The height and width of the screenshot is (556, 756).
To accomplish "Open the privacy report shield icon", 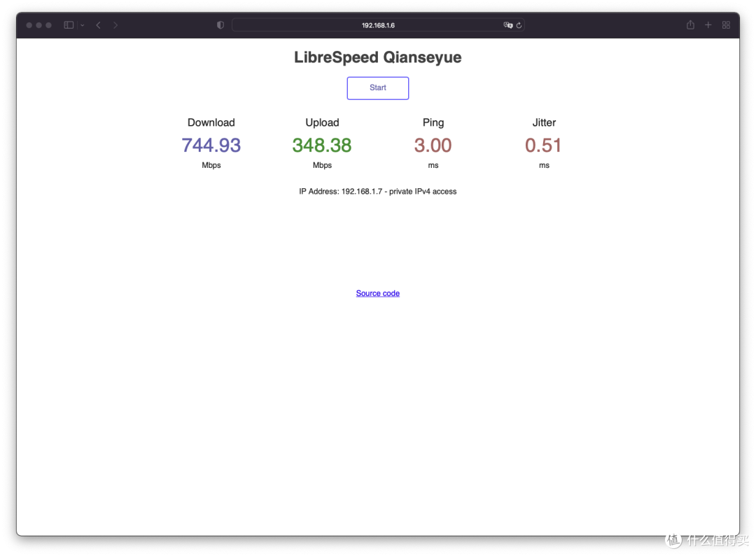I will [220, 25].
